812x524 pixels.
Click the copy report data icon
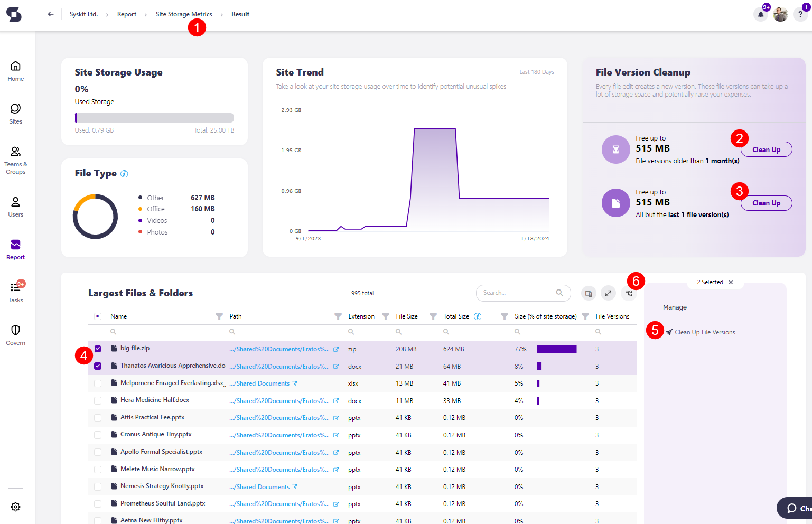pyautogui.click(x=588, y=293)
